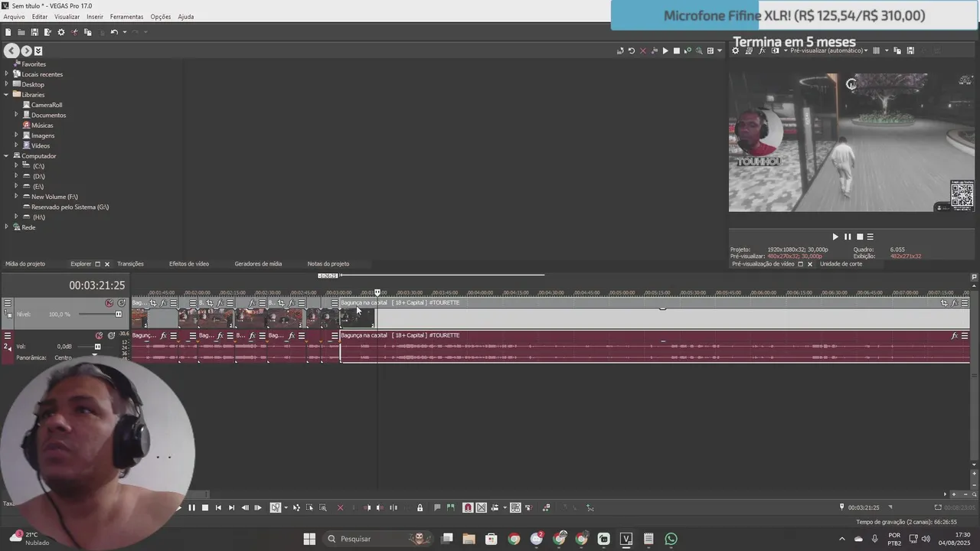Image resolution: width=980 pixels, height=551 pixels.
Task: Open the Editar menu
Action: 40,17
